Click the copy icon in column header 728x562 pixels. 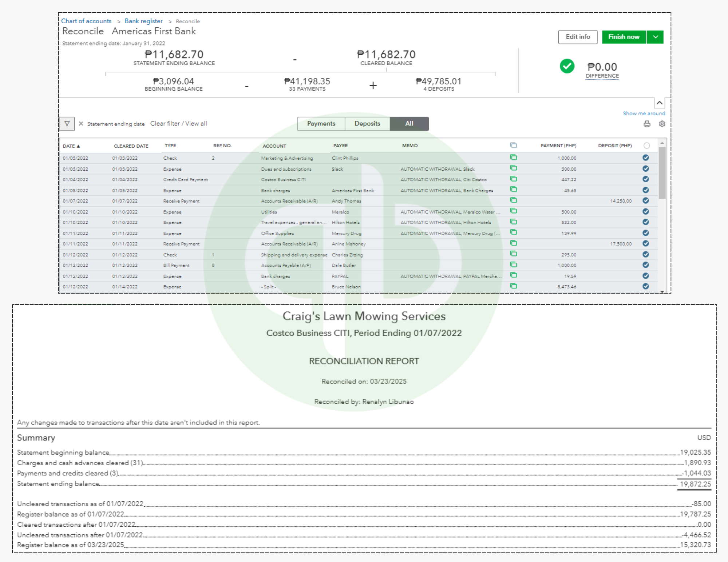pos(514,146)
